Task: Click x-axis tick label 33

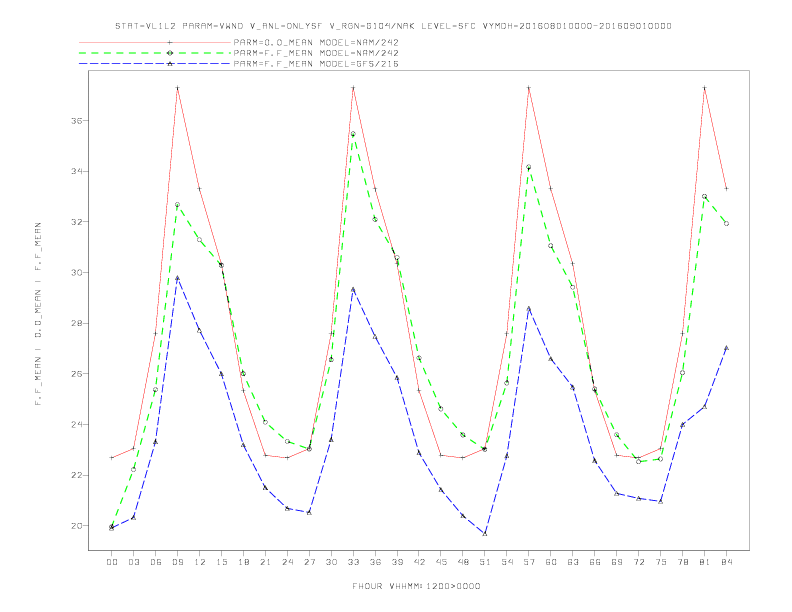Action: [x=353, y=562]
